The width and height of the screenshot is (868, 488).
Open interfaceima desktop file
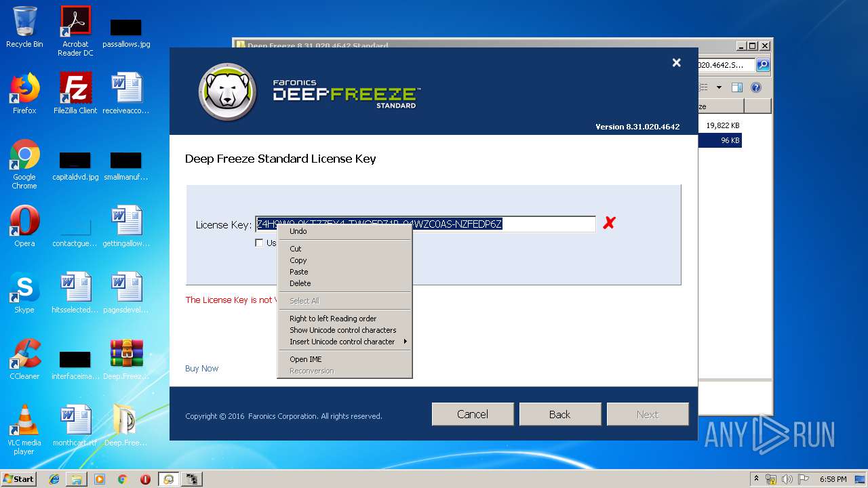75,365
